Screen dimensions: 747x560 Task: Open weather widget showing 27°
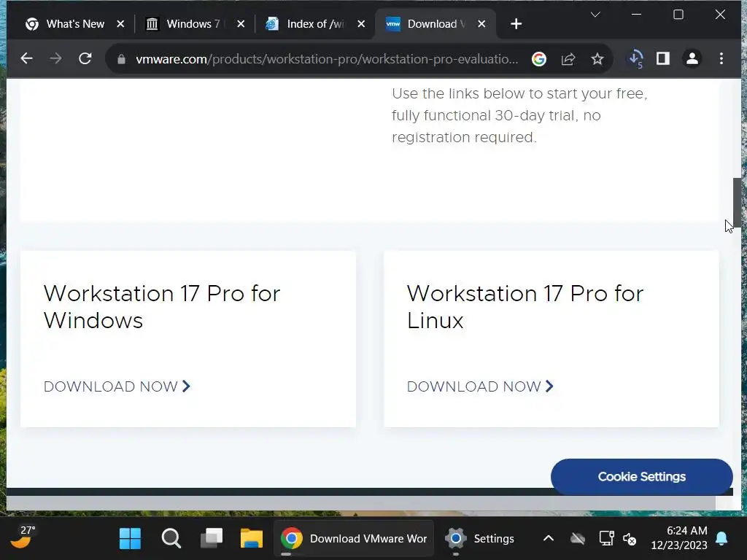click(x=23, y=537)
